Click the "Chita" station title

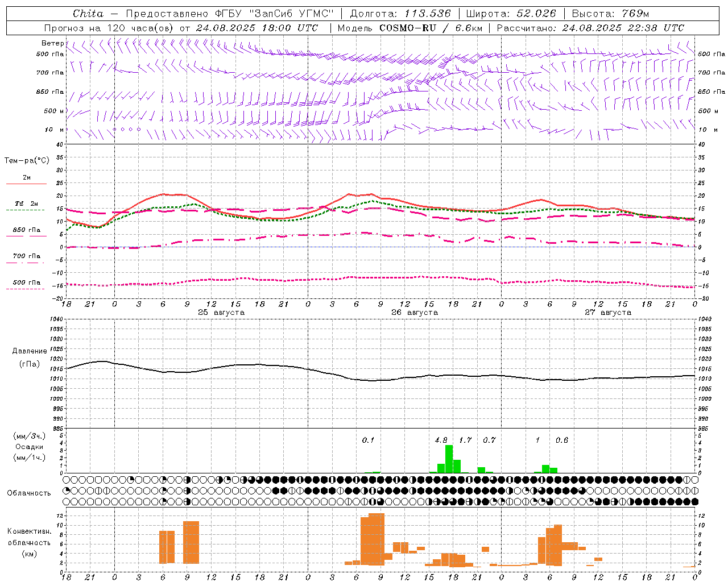(88, 14)
